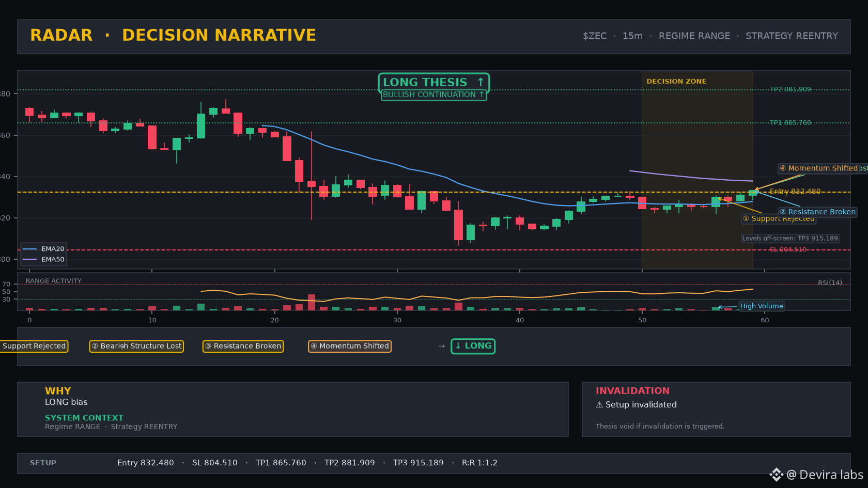Click the warning icon beside Setup invalidated
The image size is (868, 488).
coord(599,405)
